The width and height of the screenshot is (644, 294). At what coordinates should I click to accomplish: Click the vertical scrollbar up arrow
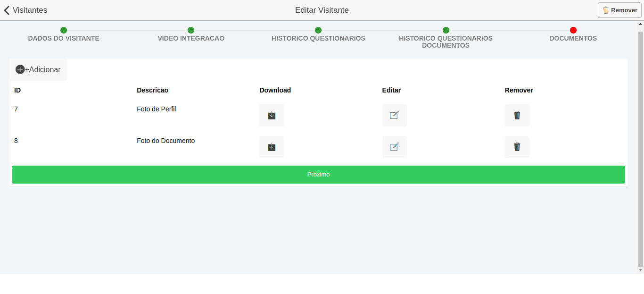(640, 25)
